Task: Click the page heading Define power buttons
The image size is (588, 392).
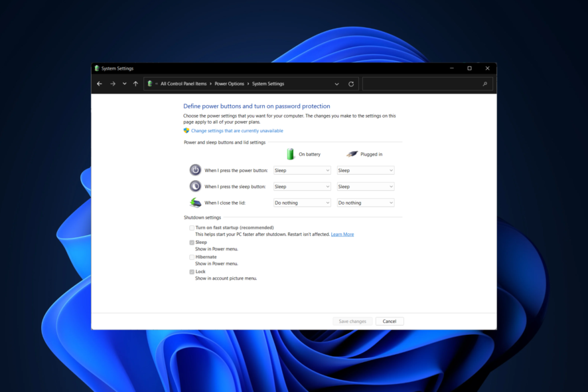Action: (256, 106)
